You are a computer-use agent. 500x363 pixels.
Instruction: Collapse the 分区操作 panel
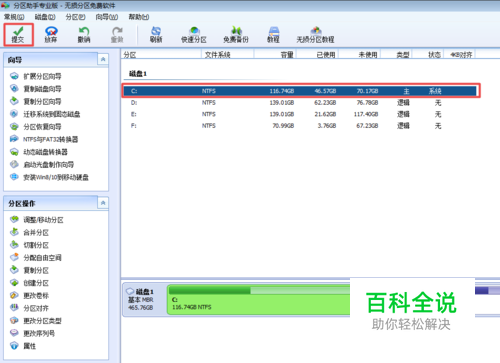(103, 203)
